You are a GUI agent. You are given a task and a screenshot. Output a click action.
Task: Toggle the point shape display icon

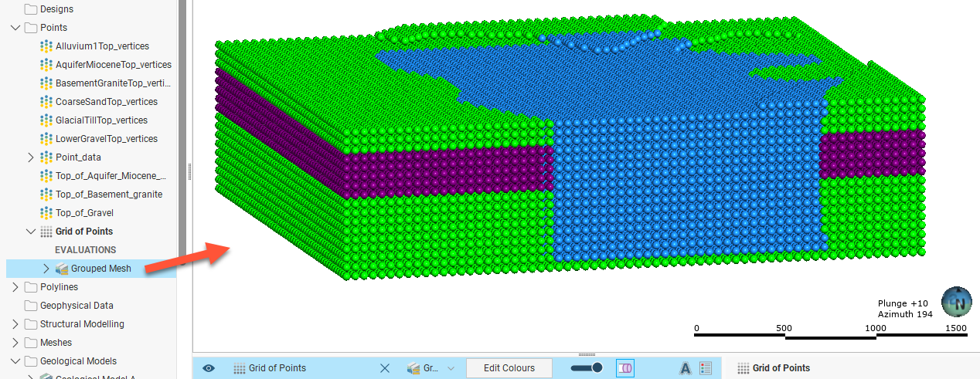tap(625, 368)
